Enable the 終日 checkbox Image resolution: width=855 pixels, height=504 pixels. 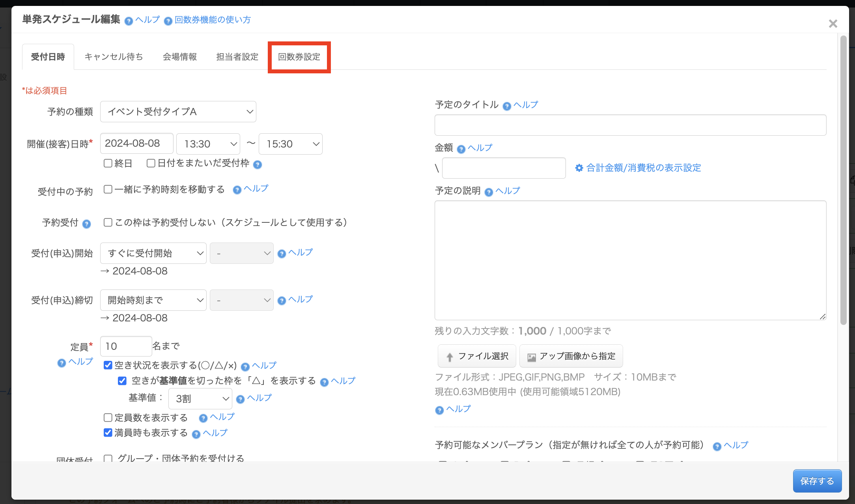coord(108,163)
